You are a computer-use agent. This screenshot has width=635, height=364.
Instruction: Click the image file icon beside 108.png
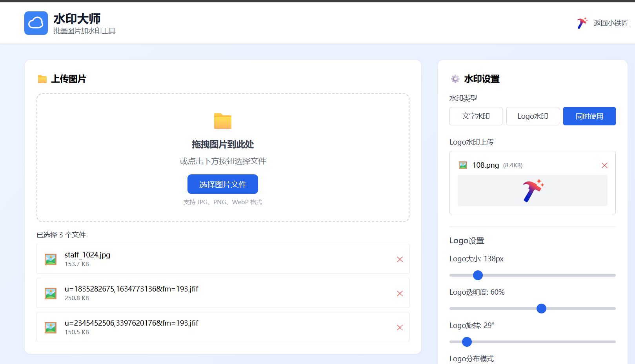click(463, 165)
